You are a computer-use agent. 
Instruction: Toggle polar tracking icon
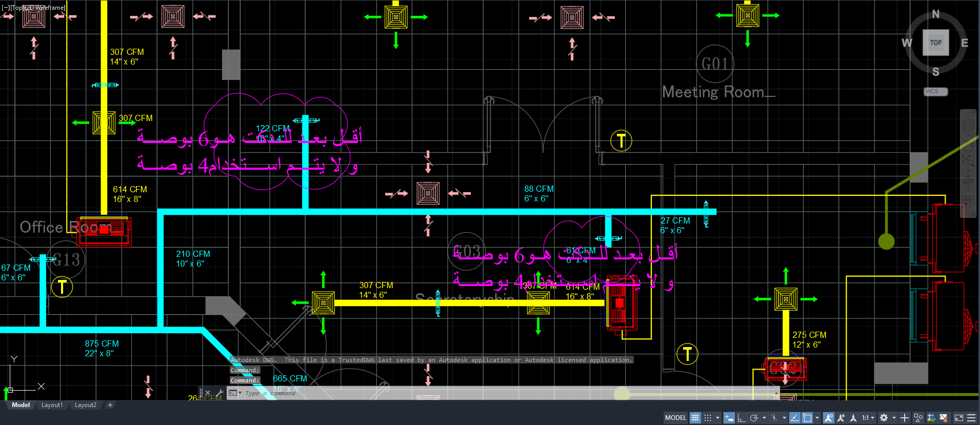pos(754,418)
